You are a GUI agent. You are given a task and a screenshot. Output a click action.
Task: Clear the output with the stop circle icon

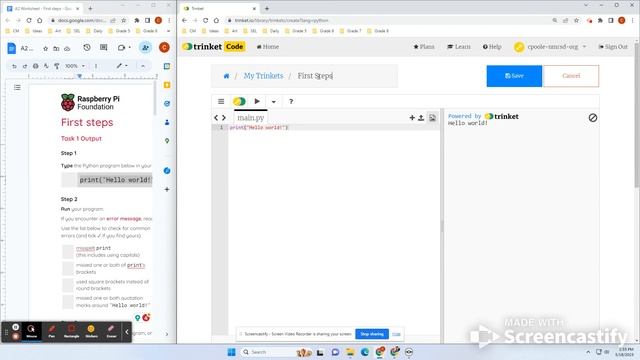click(593, 118)
